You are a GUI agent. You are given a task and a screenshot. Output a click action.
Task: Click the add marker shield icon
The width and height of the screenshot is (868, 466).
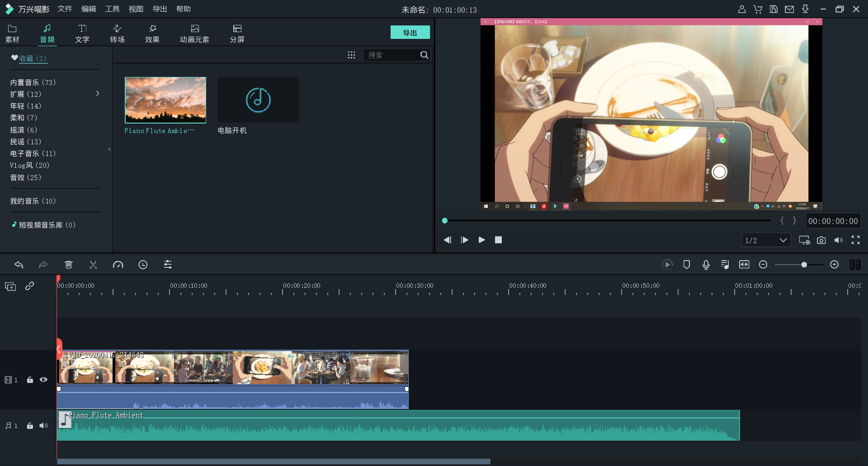click(x=686, y=265)
